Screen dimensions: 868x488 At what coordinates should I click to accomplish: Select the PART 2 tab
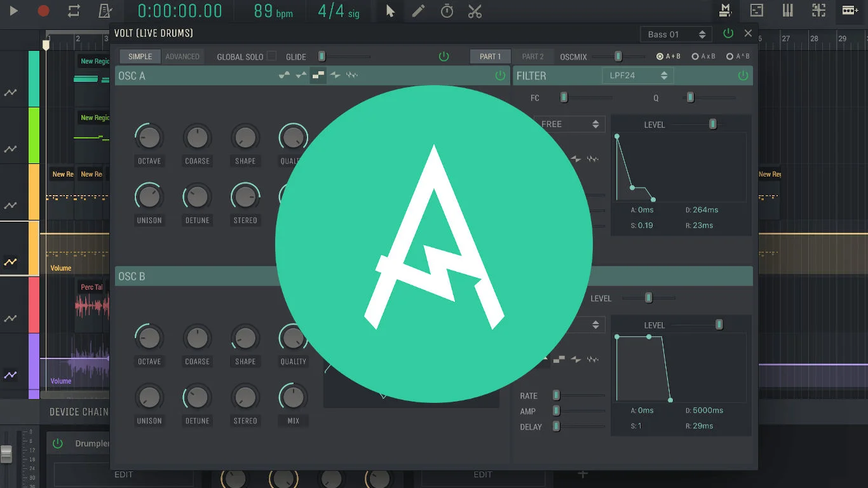click(x=533, y=57)
